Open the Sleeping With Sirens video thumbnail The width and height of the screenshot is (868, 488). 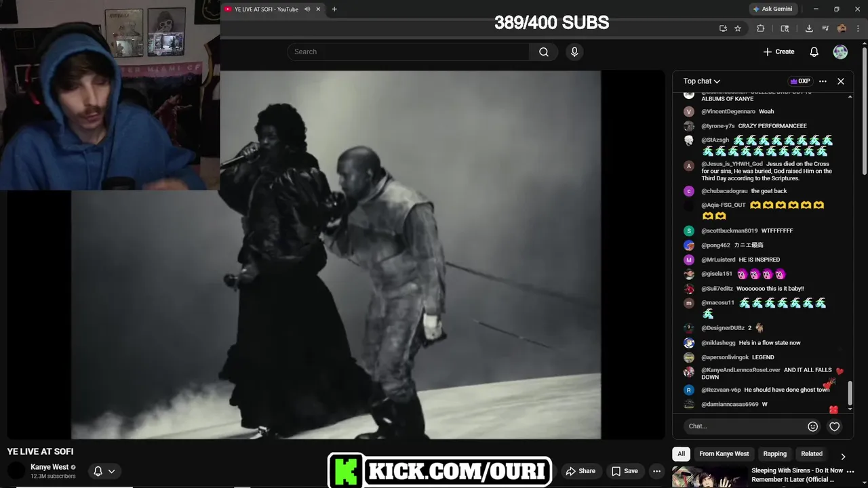709,477
